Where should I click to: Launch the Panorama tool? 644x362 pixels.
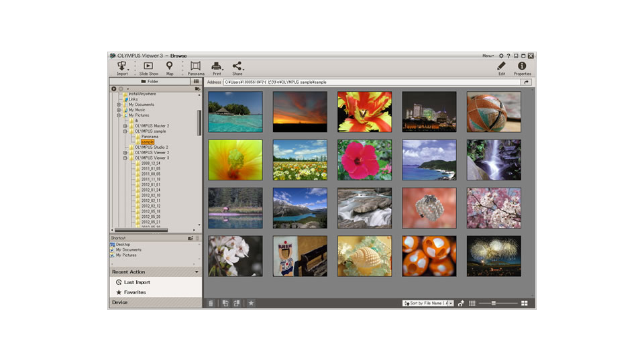(195, 68)
